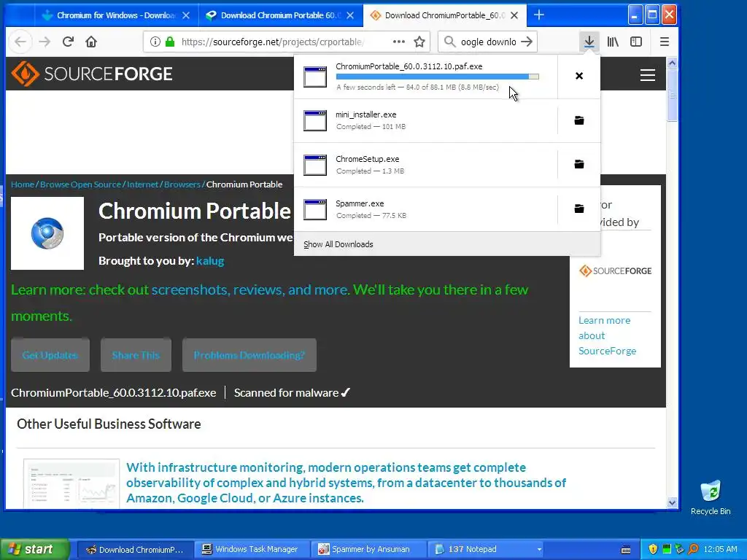
Task: Open infrastructure monitoring ad link
Action: (346, 483)
